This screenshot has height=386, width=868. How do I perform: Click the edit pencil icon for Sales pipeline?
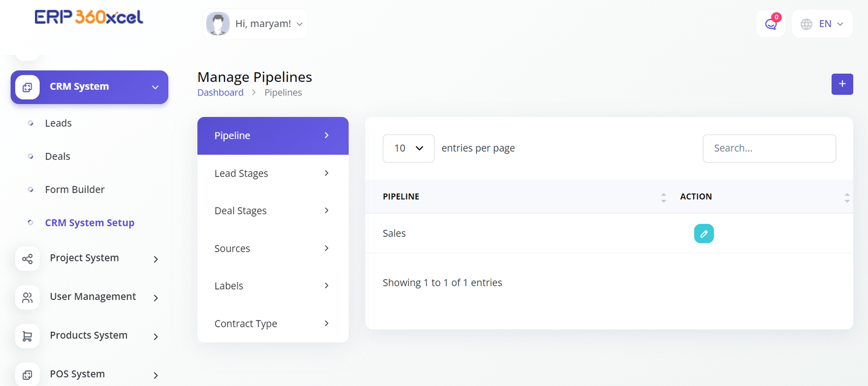(x=704, y=234)
